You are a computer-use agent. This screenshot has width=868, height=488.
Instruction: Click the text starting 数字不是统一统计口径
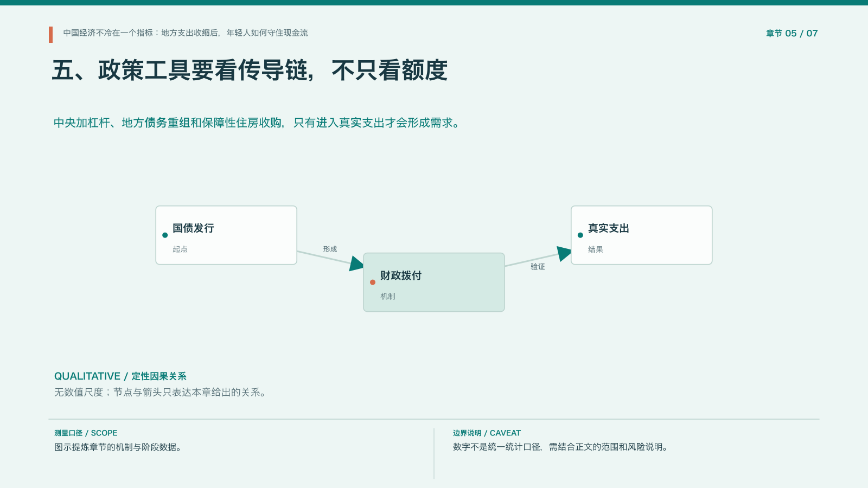[x=561, y=447]
